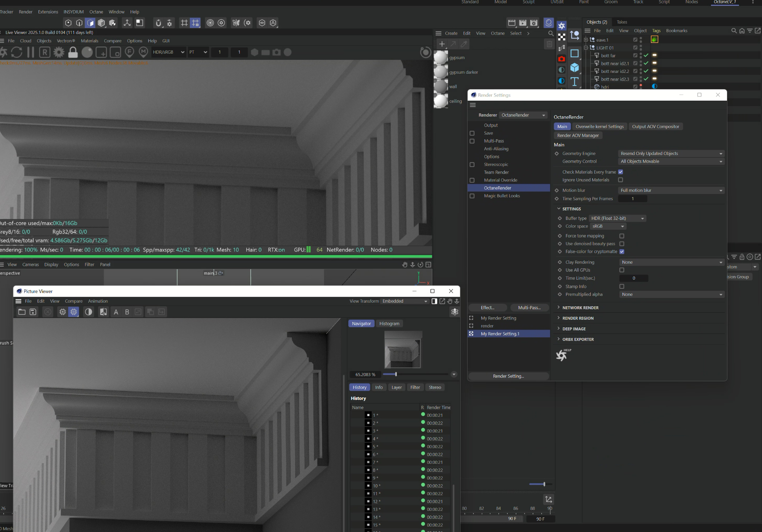The width and height of the screenshot is (762, 532).
Task: Pause rendering in the Live Viewer
Action: [x=31, y=53]
